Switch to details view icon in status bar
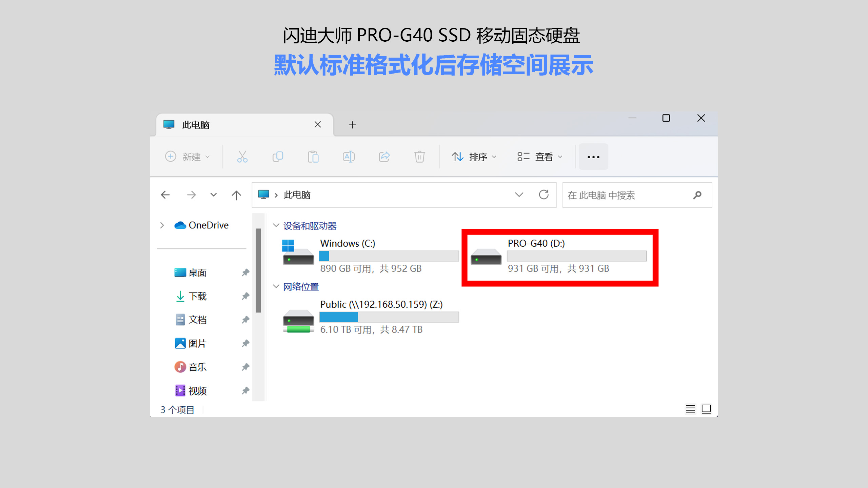The width and height of the screenshot is (868, 488). 690,409
